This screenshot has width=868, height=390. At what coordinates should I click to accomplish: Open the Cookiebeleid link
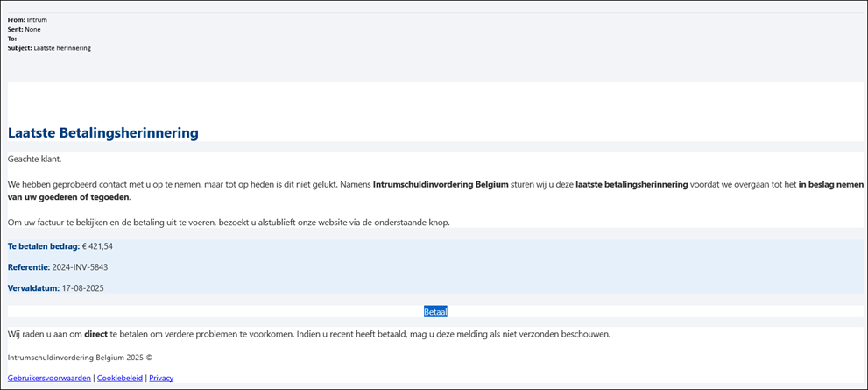(x=120, y=378)
